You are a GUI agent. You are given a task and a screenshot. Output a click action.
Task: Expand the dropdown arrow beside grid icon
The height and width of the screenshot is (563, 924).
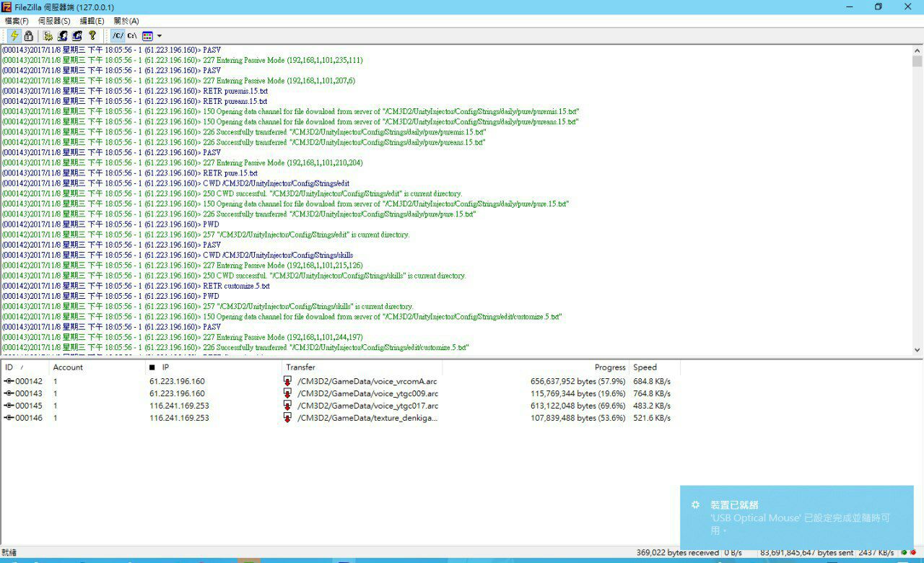pyautogui.click(x=159, y=35)
